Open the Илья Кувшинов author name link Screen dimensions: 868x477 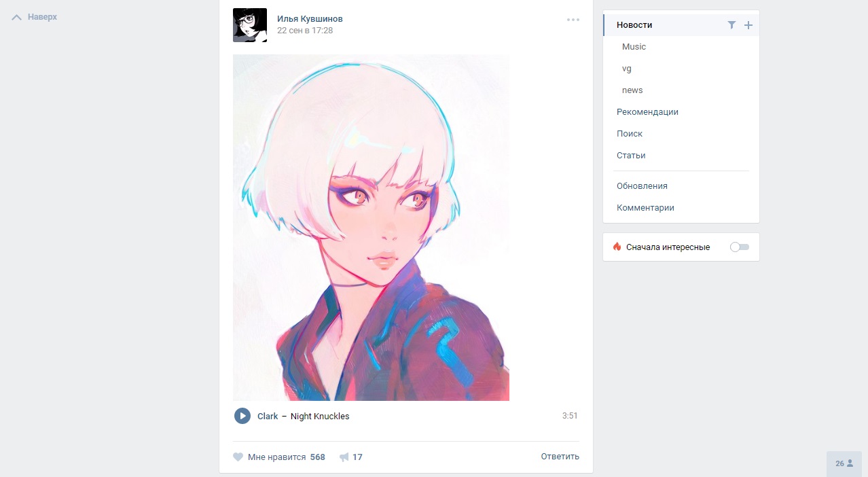[x=310, y=19]
